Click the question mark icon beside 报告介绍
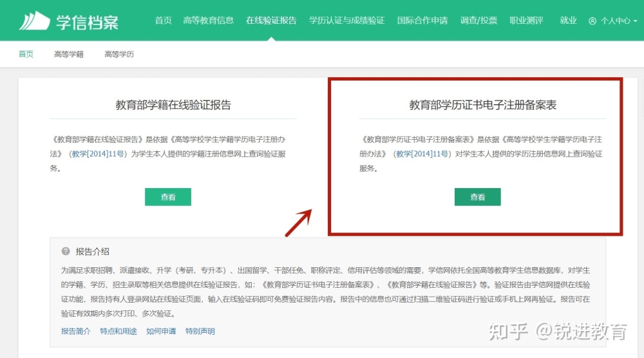This screenshot has width=644, height=358. point(66,251)
